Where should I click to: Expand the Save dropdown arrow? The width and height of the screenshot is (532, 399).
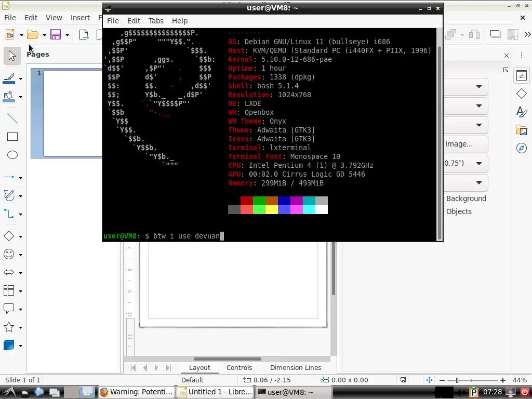(67, 35)
